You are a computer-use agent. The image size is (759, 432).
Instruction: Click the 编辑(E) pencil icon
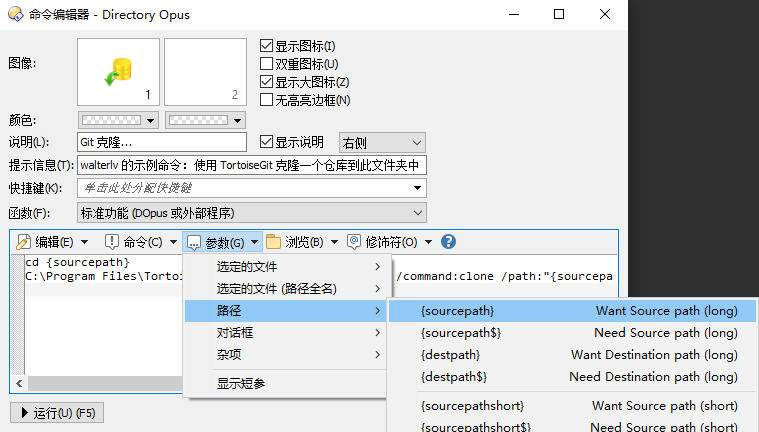point(23,242)
